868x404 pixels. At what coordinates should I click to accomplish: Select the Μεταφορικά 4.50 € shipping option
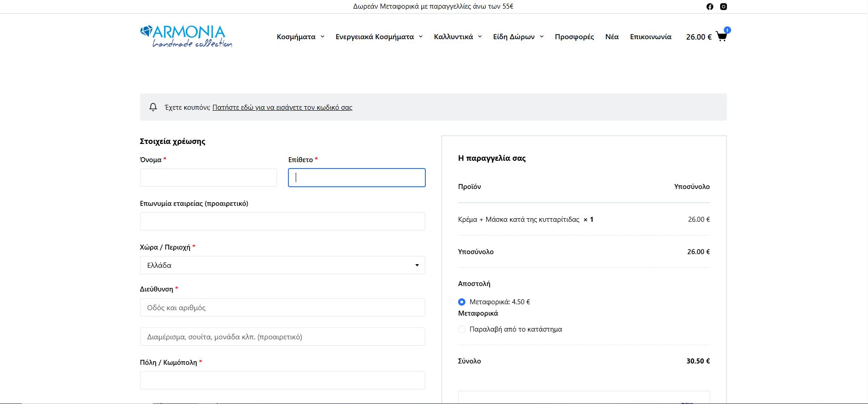pyautogui.click(x=462, y=302)
